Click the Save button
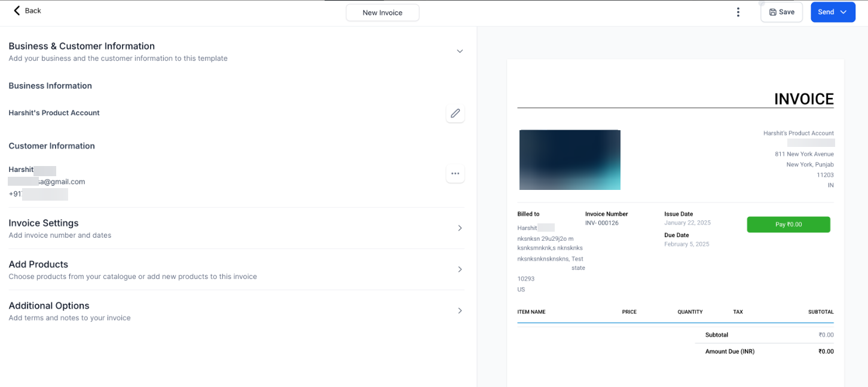Image resolution: width=868 pixels, height=387 pixels. (x=781, y=12)
